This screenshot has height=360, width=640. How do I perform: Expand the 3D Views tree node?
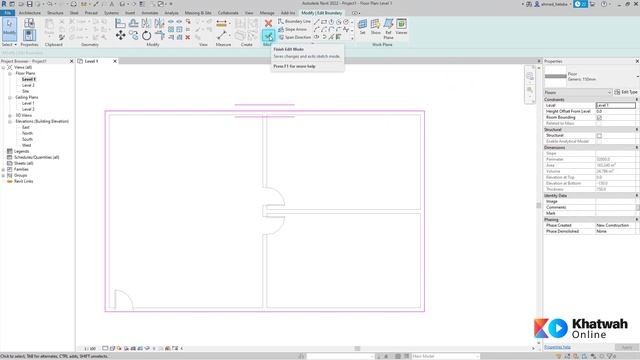tap(10, 116)
